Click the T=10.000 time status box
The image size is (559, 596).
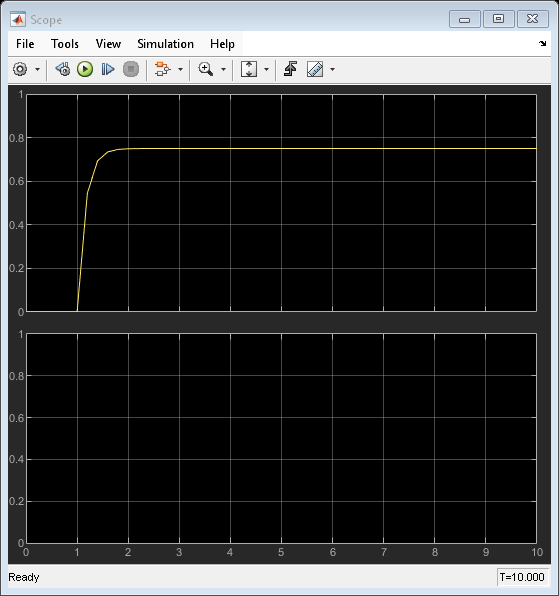pyautogui.click(x=522, y=577)
